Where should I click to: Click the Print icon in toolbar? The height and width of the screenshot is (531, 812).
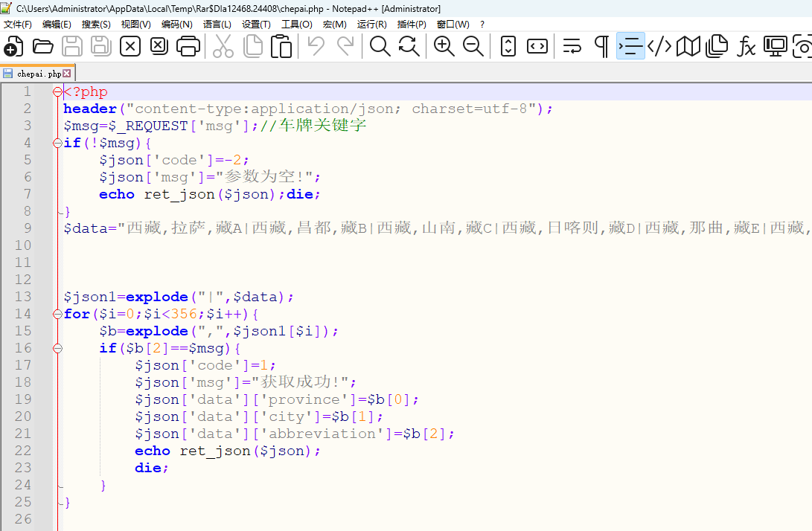click(188, 47)
